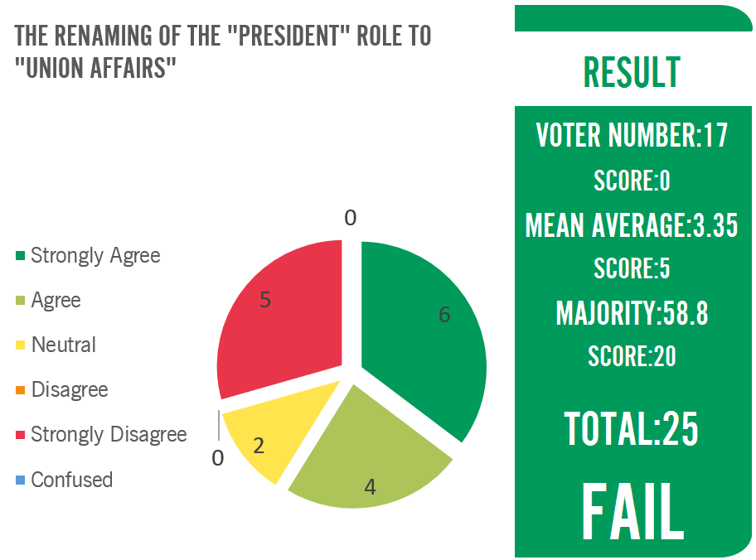The width and height of the screenshot is (756, 560).
Task: Click the "TOTAL:25" text
Action: [632, 428]
